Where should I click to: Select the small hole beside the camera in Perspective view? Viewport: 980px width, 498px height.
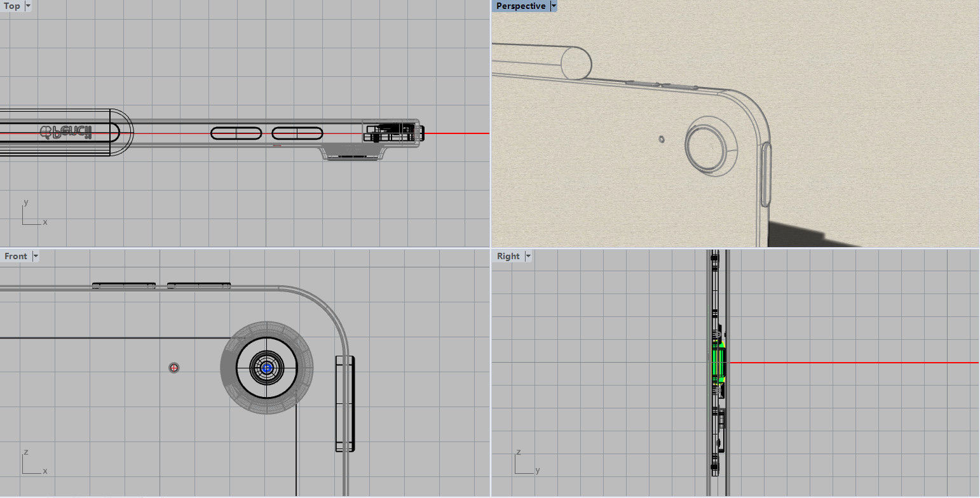click(662, 138)
